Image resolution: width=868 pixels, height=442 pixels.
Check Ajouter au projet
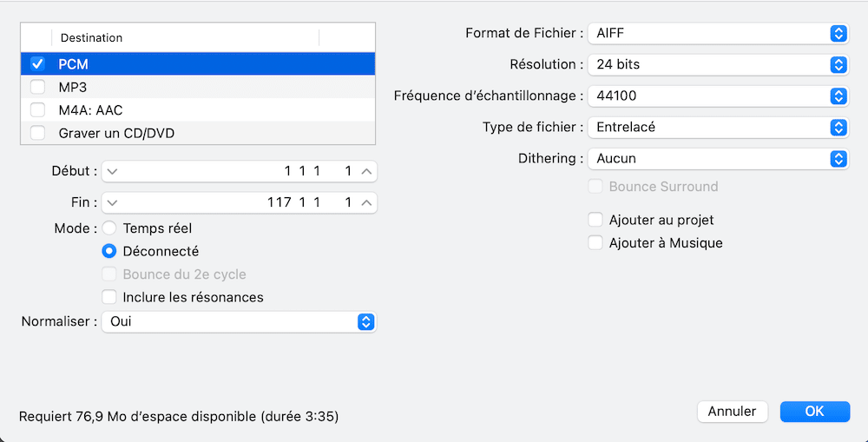click(x=595, y=220)
